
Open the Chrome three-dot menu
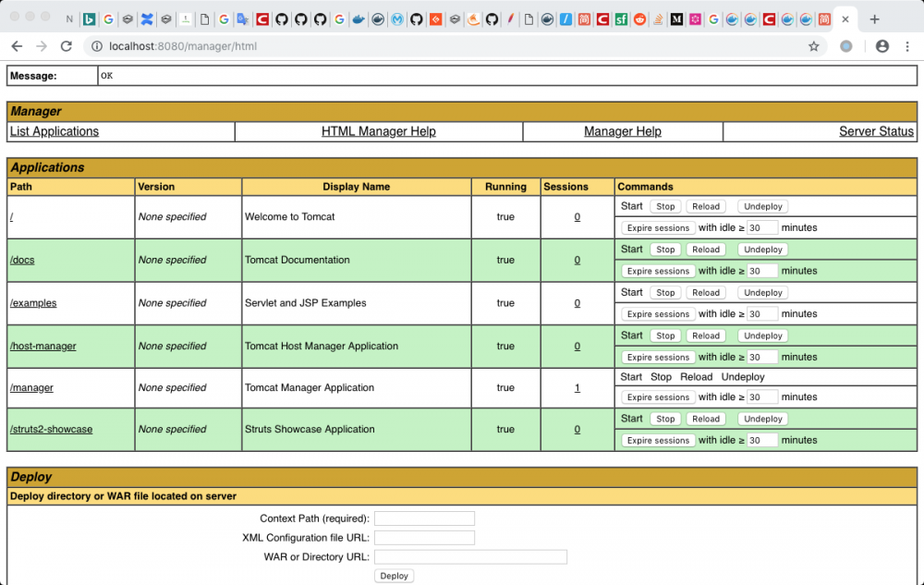906,46
